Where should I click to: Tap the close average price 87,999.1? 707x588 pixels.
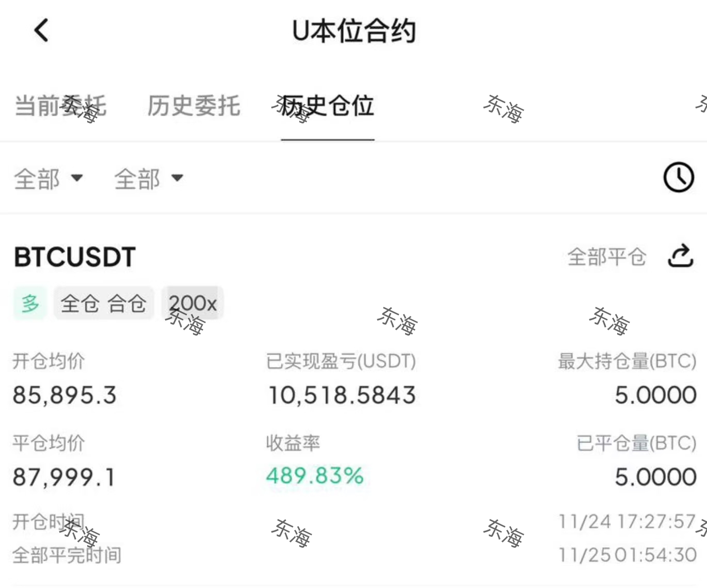64,477
